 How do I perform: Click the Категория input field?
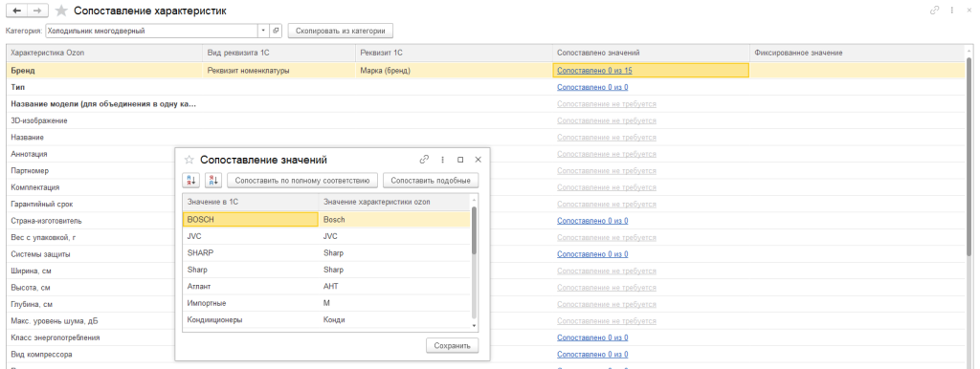[152, 31]
